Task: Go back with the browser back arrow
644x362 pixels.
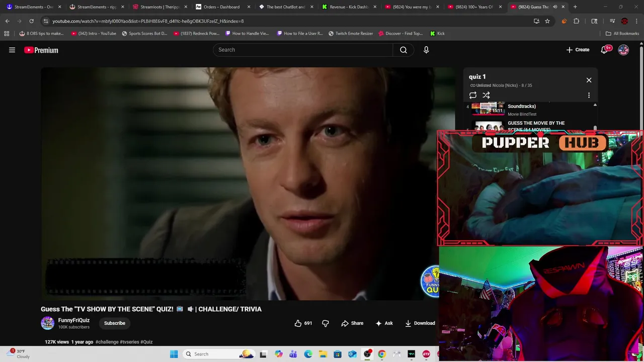Action: click(7, 21)
